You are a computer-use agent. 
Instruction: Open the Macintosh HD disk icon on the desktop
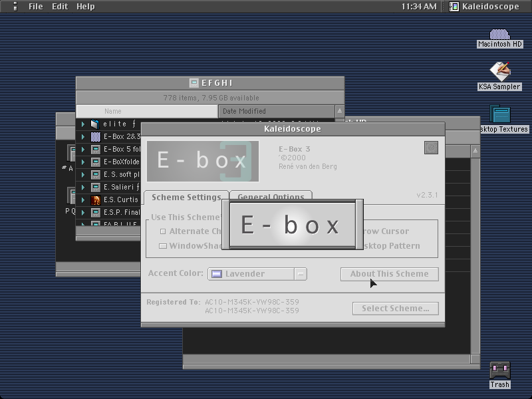[499, 35]
